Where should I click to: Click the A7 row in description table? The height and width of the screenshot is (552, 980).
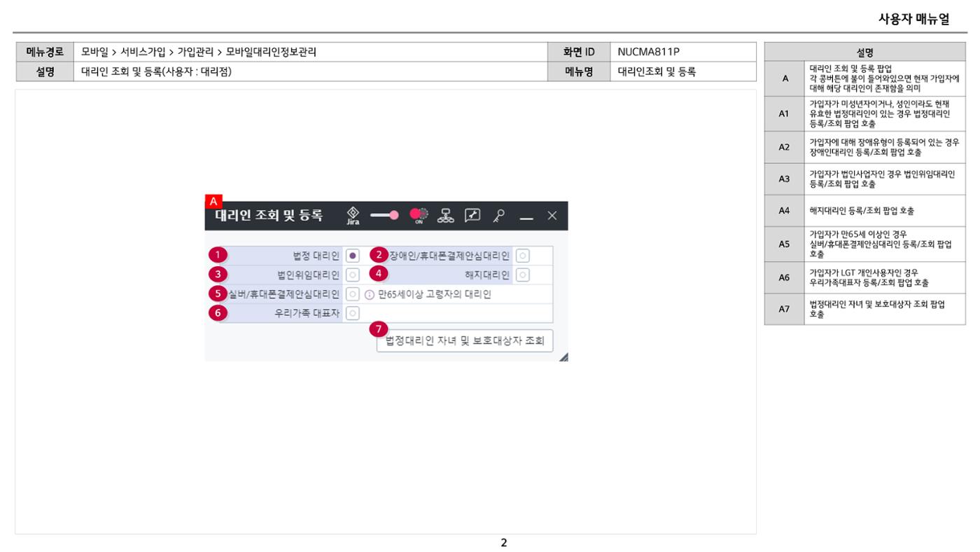(864, 309)
